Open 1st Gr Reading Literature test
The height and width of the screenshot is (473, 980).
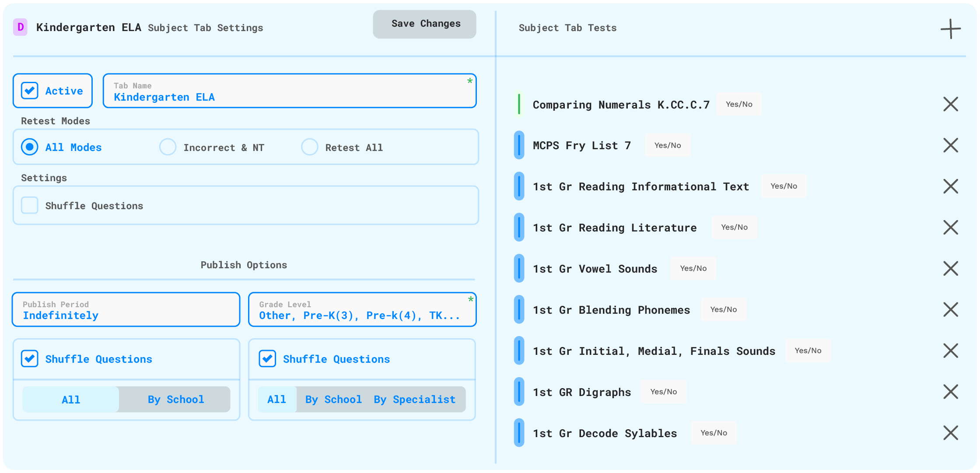615,228
